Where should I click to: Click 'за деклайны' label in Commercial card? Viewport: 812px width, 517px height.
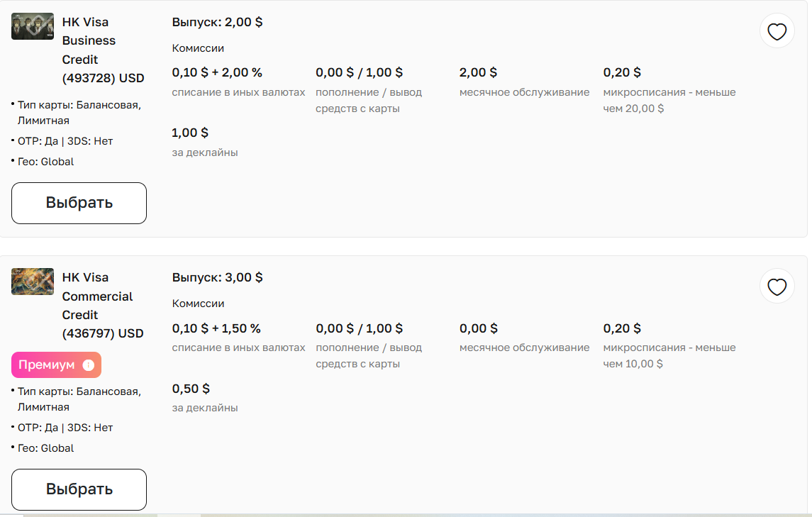tap(204, 408)
